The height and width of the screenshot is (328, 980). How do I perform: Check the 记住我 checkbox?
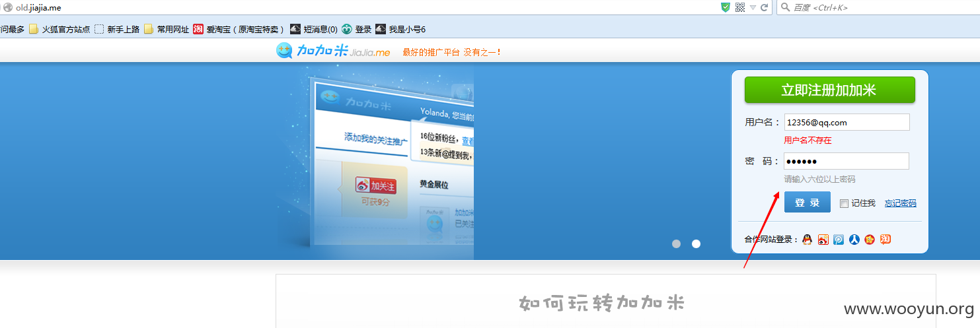pos(844,203)
